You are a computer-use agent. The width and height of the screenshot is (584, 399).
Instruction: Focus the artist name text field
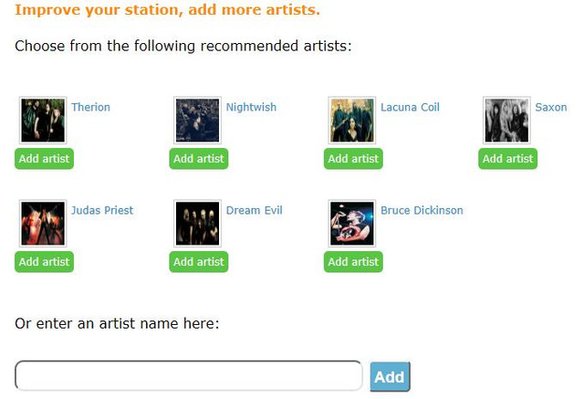(x=188, y=376)
